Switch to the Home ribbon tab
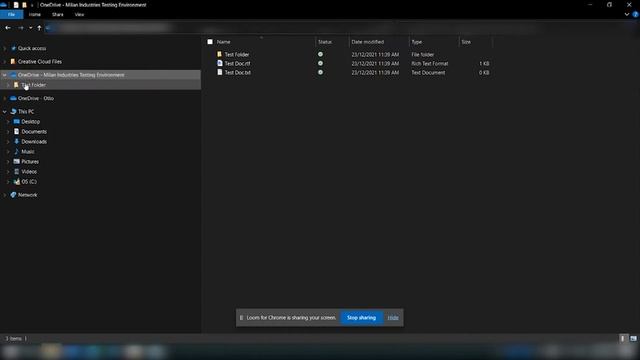The image size is (640, 360). (35, 14)
